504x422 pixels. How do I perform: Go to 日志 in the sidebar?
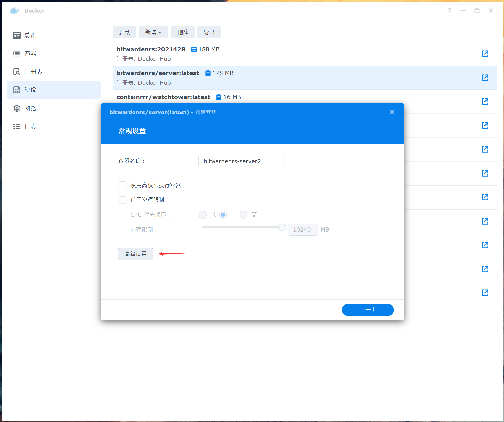pos(54,126)
